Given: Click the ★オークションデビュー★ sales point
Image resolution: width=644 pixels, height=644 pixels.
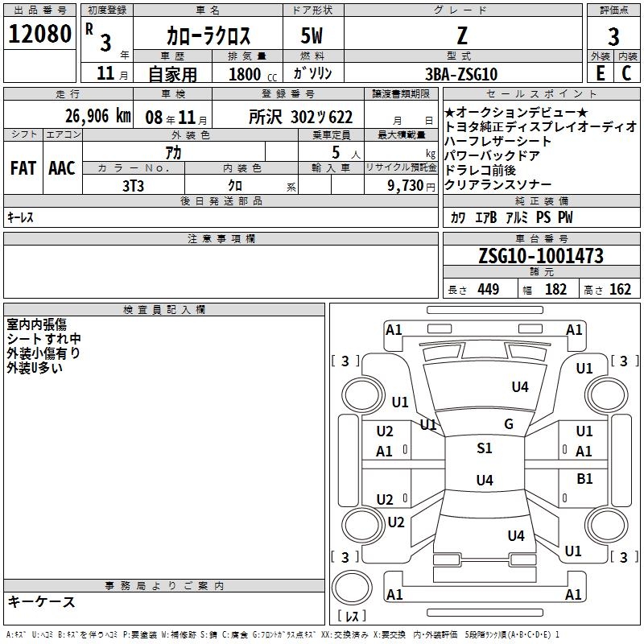Looking at the screenshot, I should point(517,112).
